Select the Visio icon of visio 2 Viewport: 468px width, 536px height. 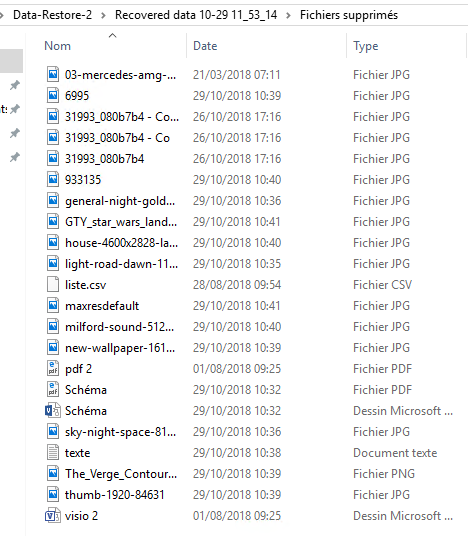pyautogui.click(x=53, y=515)
